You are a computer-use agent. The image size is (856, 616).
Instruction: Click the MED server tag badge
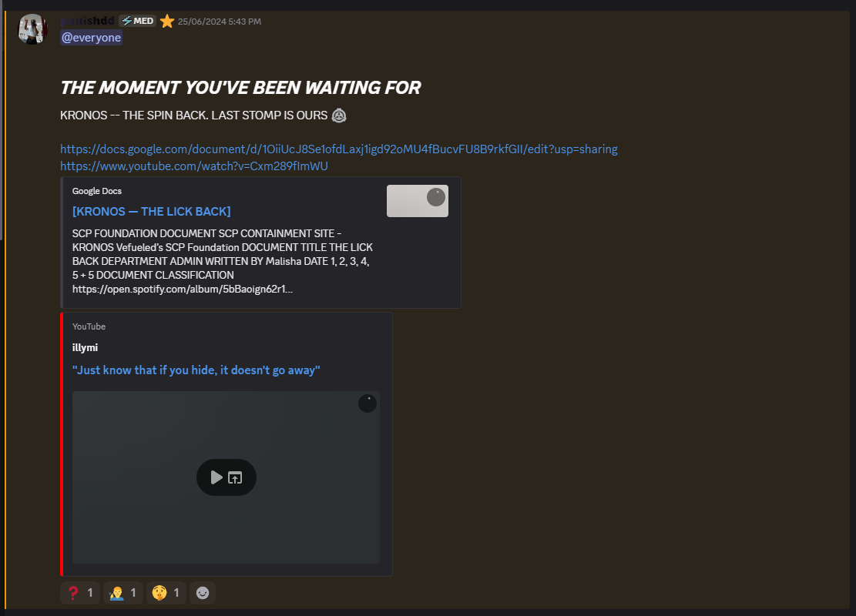pyautogui.click(x=137, y=21)
